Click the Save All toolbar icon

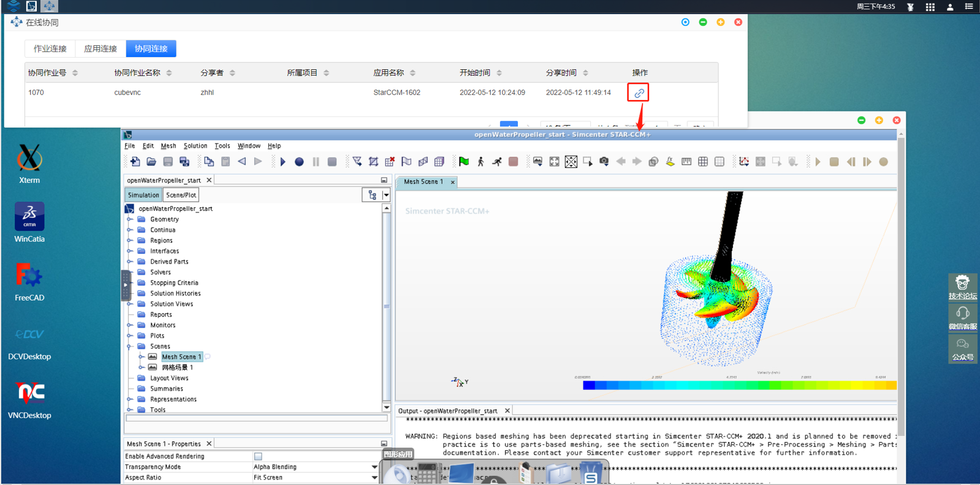(x=184, y=162)
